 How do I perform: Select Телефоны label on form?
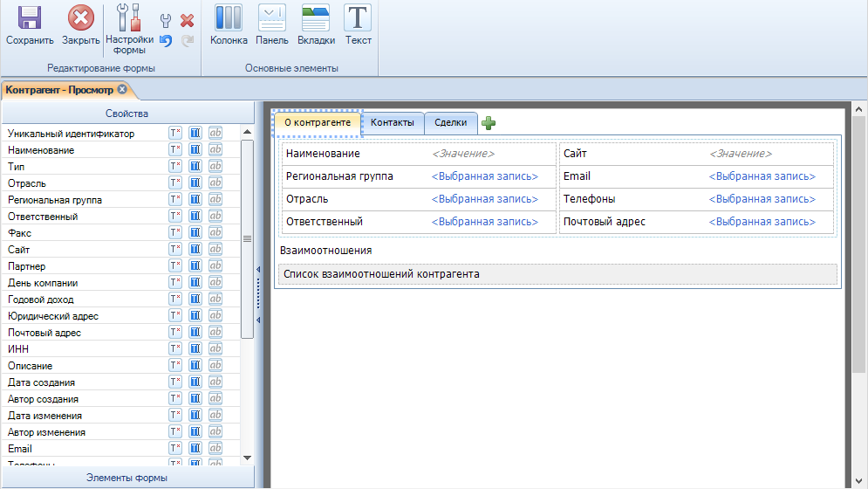589,199
